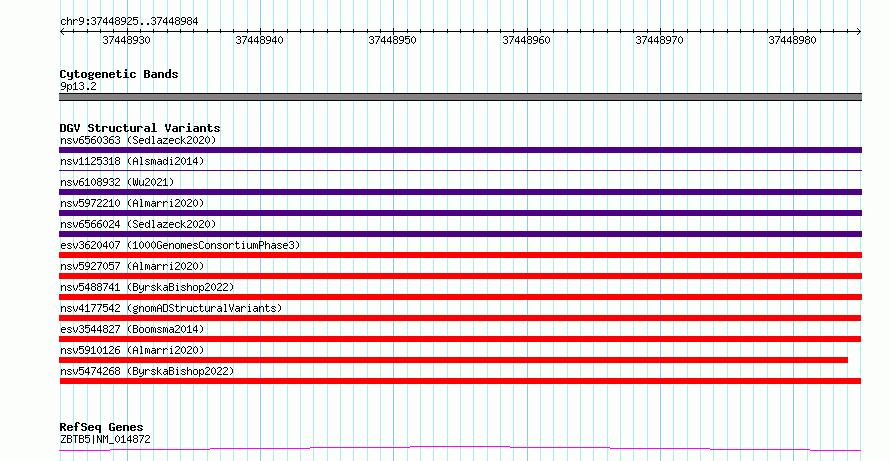
Task: Click the ZBTB5|NM_014872 gene label
Action: [x=105, y=439]
